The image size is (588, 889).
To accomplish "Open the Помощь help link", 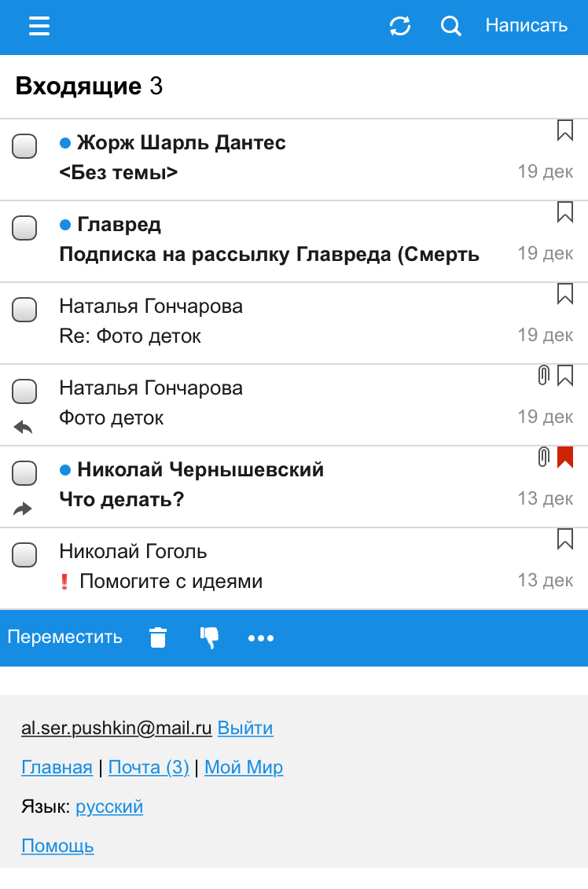I will point(58,846).
